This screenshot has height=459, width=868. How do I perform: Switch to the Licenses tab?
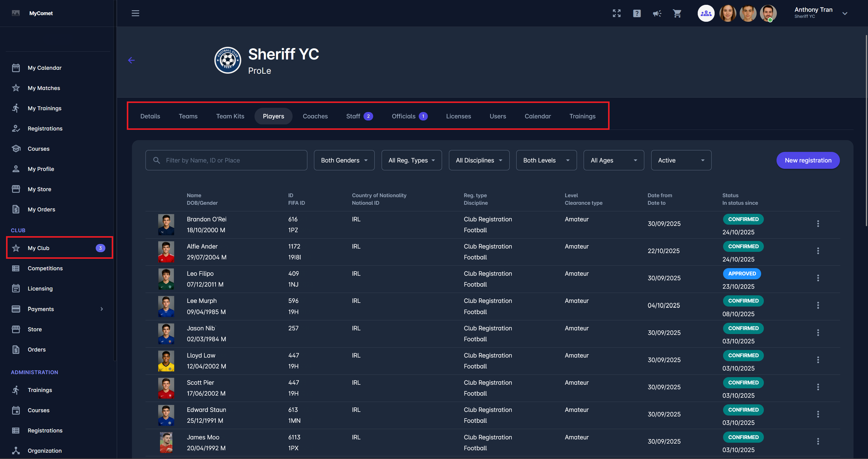[458, 116]
